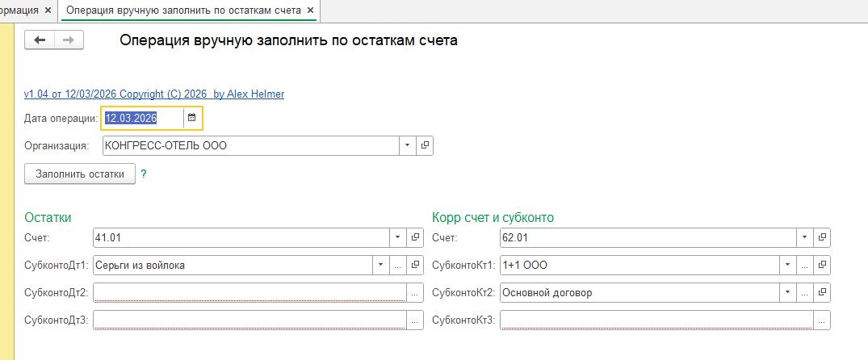
Task: Open СубконтоДт1 item form icon
Action: click(x=416, y=265)
